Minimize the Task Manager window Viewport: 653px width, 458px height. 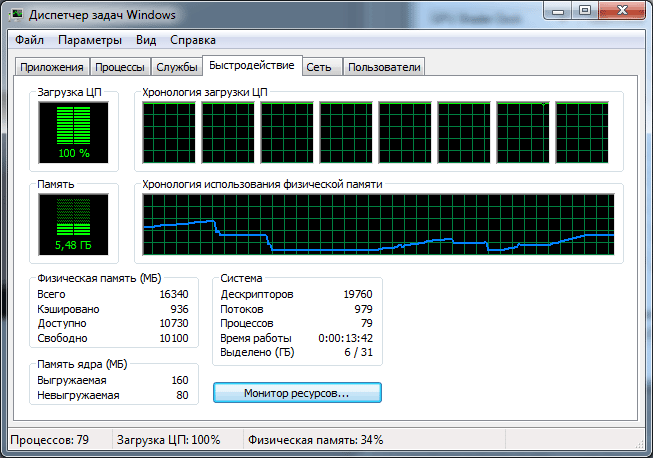click(558, 11)
